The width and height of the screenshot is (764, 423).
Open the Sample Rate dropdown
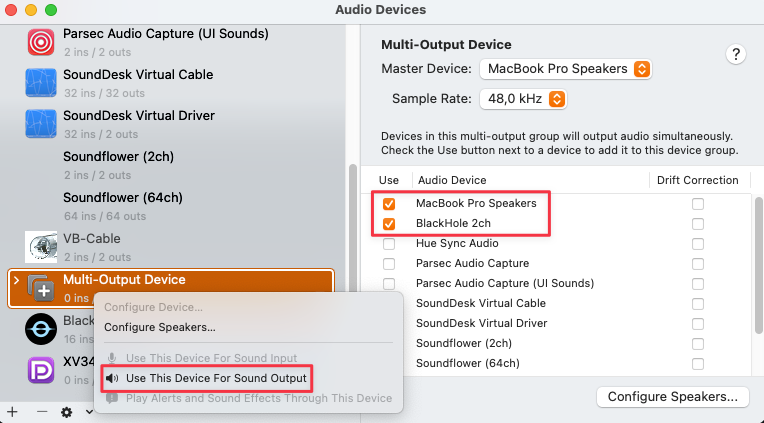(524, 99)
